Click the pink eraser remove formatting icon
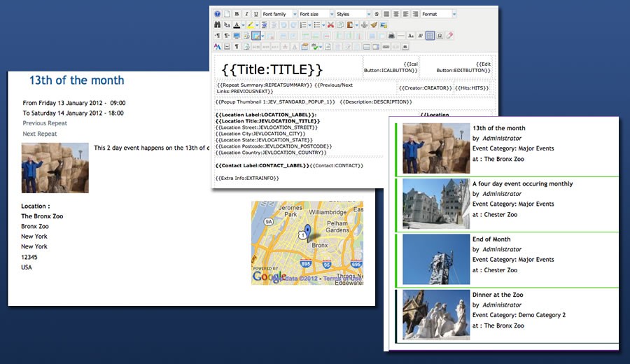 coord(450,36)
